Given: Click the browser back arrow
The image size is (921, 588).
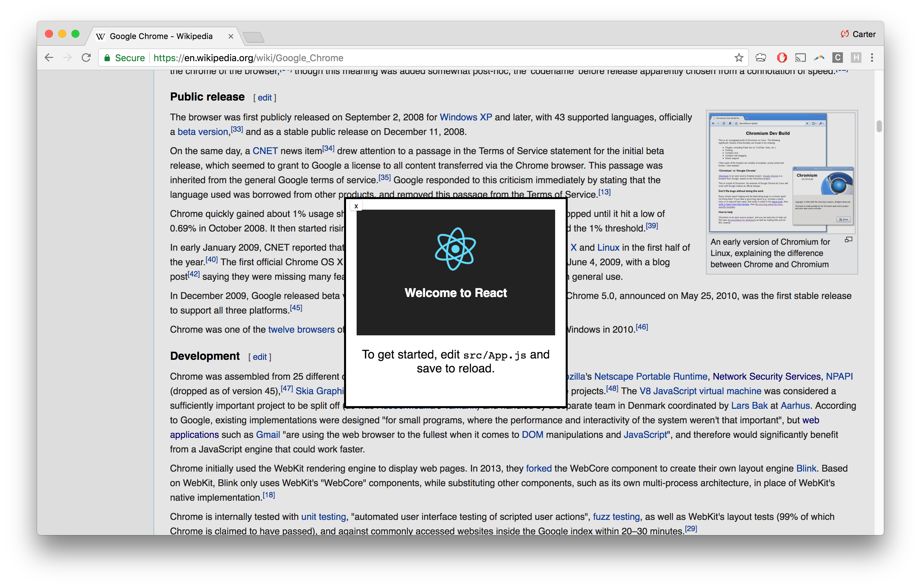Looking at the screenshot, I should pos(49,58).
